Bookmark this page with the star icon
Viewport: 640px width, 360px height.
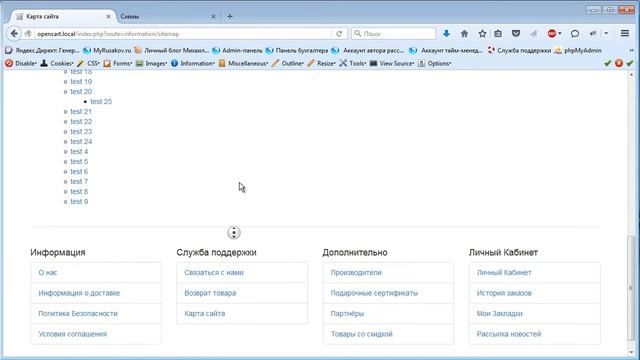click(482, 33)
